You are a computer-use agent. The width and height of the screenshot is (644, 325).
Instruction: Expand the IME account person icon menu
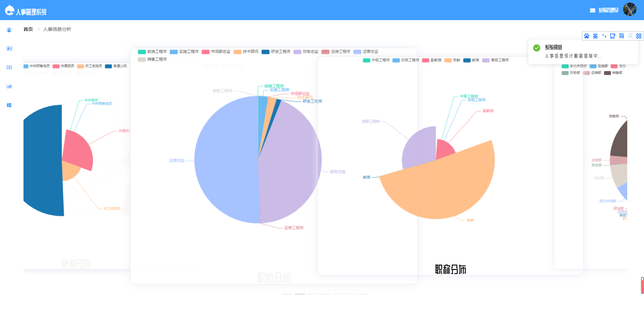point(630,36)
